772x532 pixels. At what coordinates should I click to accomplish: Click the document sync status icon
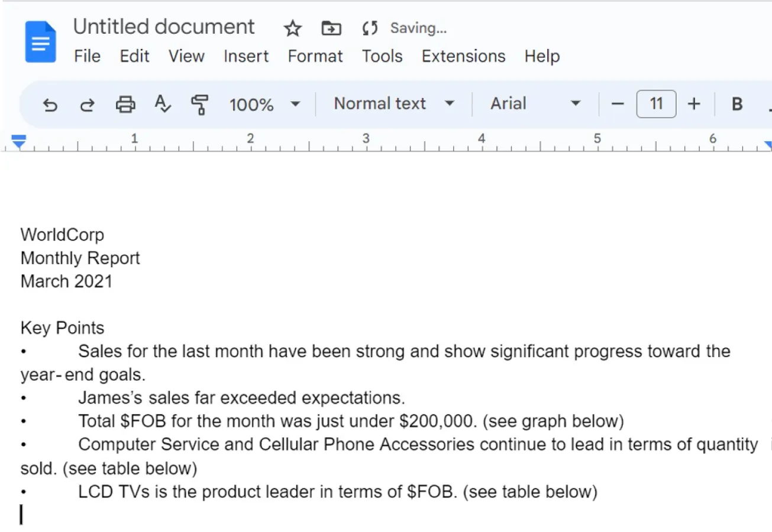tap(371, 28)
